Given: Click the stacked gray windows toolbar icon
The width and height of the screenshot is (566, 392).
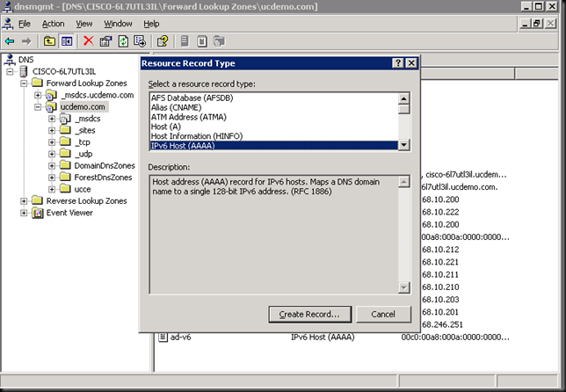Looking at the screenshot, I should (219, 41).
